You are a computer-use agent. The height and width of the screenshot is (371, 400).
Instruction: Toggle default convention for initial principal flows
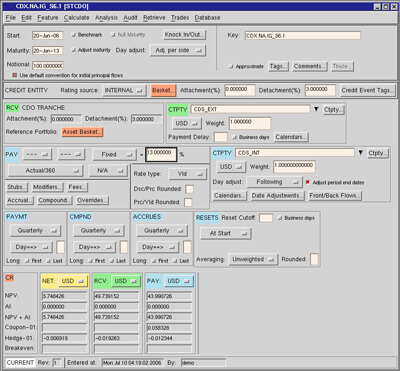15,75
